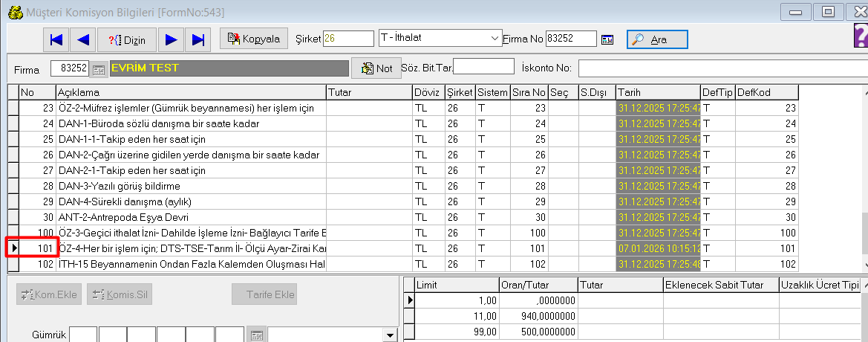The width and height of the screenshot is (868, 342).
Task: Select row 28 DAN-3-Yazılı görüş bildirme
Action: point(191,186)
